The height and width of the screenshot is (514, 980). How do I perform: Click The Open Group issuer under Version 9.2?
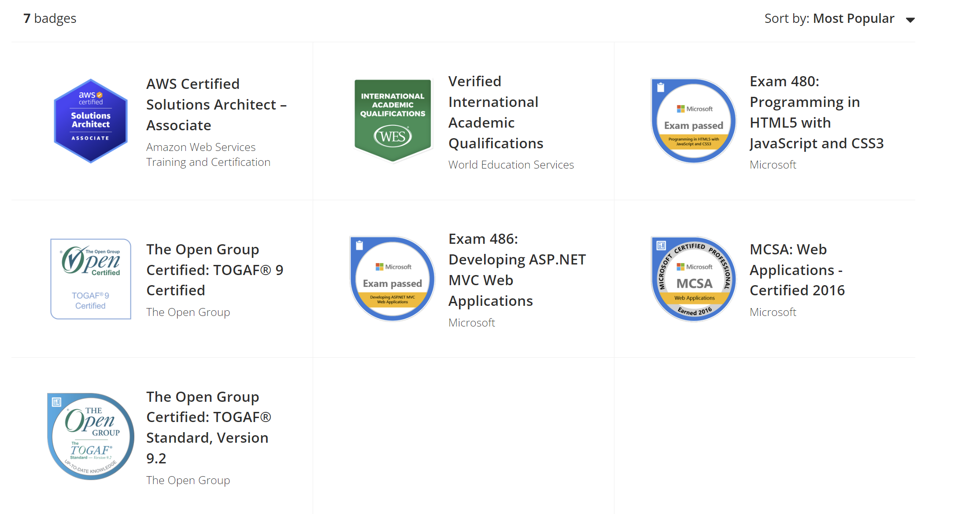tap(188, 480)
